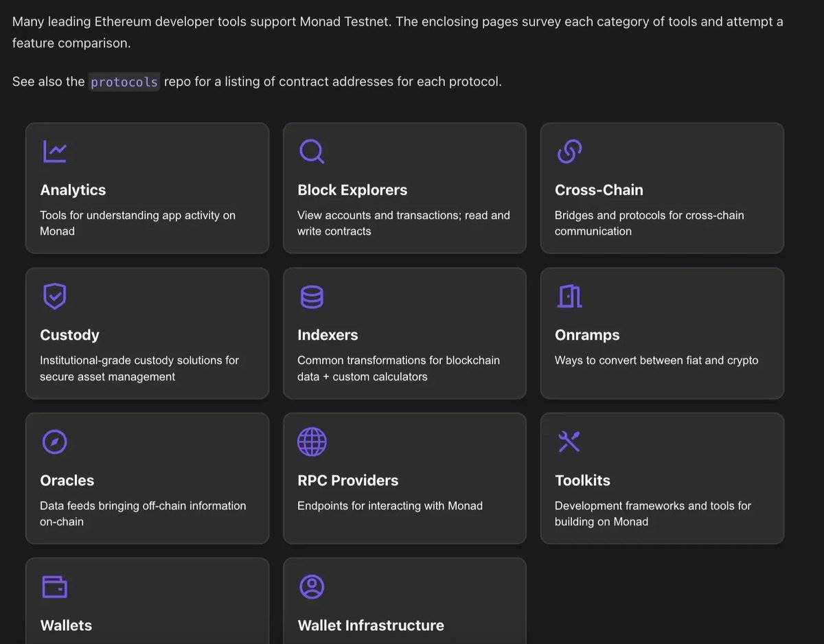
Task: Click the shield checkmark icon for Custody
Action: coord(55,296)
